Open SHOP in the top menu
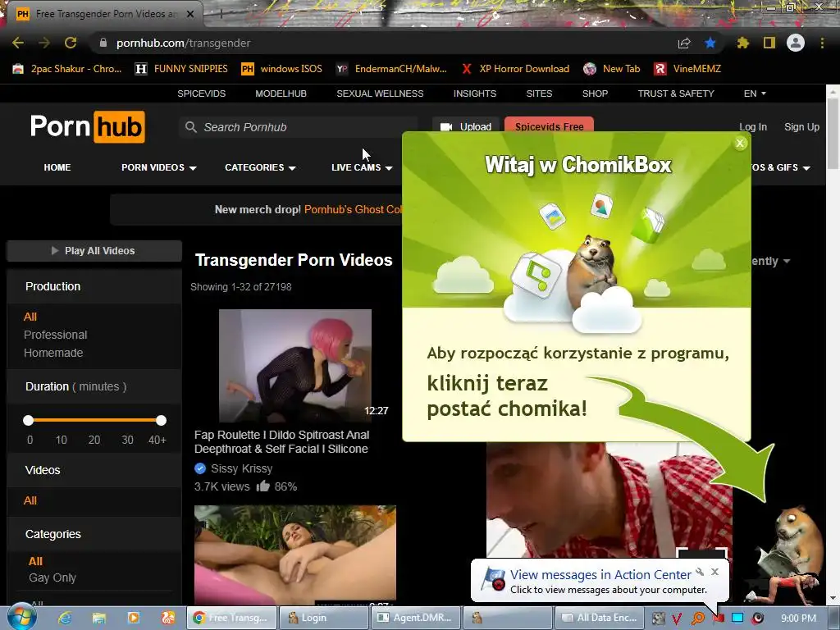This screenshot has height=630, width=840. tap(596, 94)
